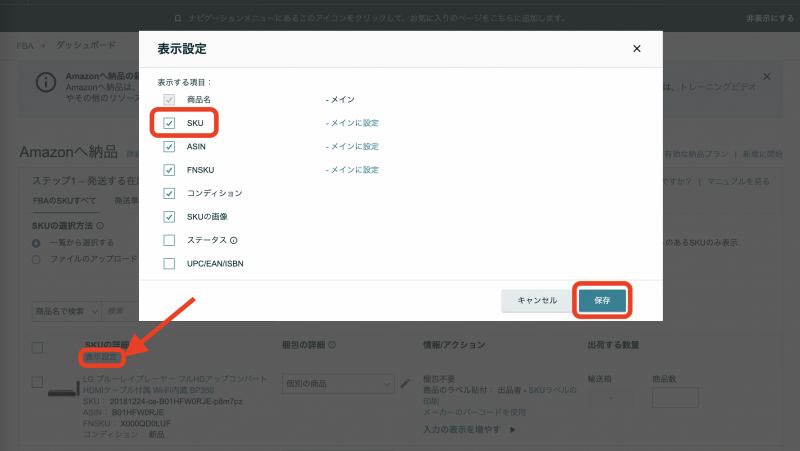
Task: Toggle the SKUの画像 checkbox
Action: (169, 217)
